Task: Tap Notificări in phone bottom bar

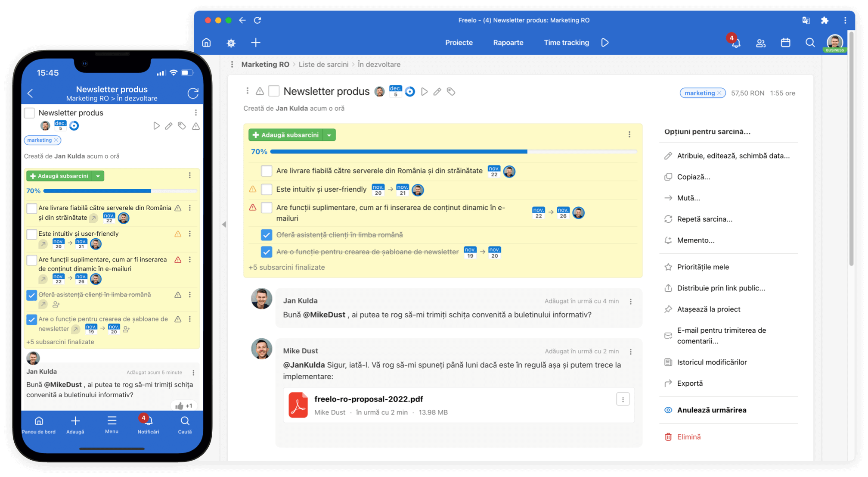Action: (x=148, y=425)
